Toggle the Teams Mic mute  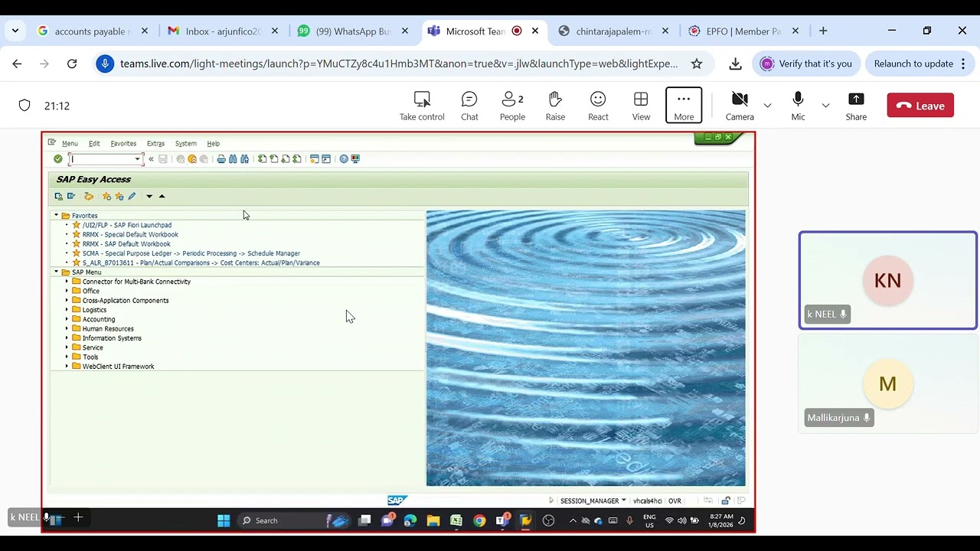click(x=798, y=106)
